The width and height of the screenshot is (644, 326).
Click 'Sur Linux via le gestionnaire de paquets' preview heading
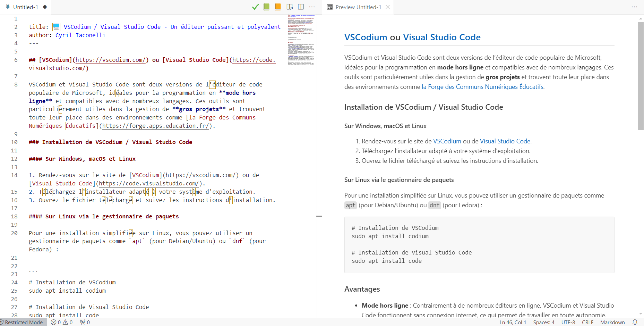[399, 180]
